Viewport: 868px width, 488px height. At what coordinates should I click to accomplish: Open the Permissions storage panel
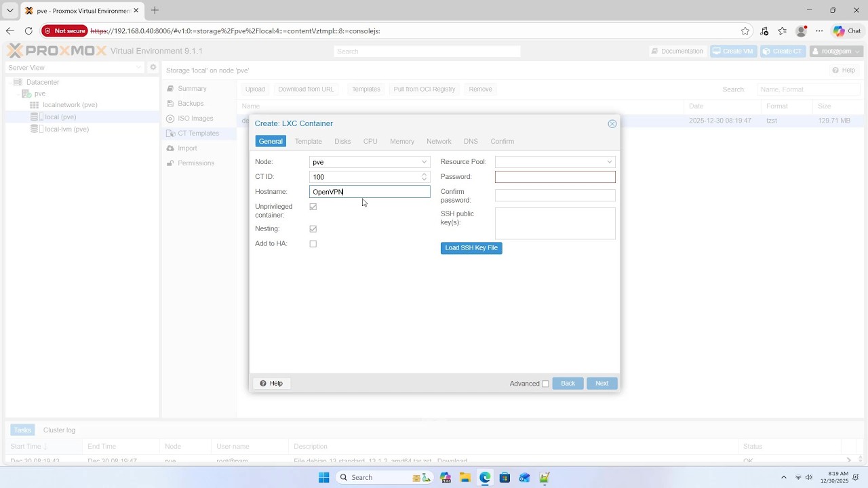pos(196,163)
